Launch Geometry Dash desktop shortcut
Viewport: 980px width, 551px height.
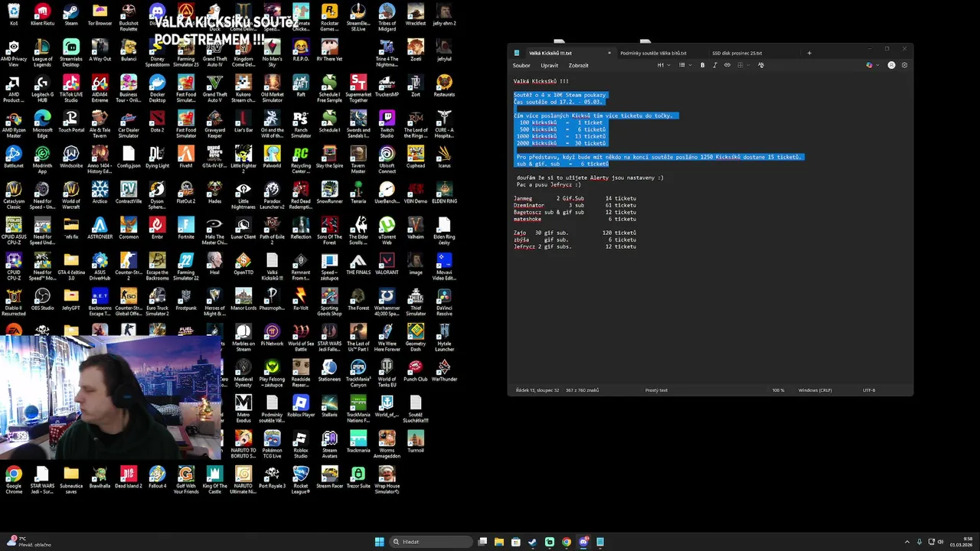pyautogui.click(x=416, y=335)
